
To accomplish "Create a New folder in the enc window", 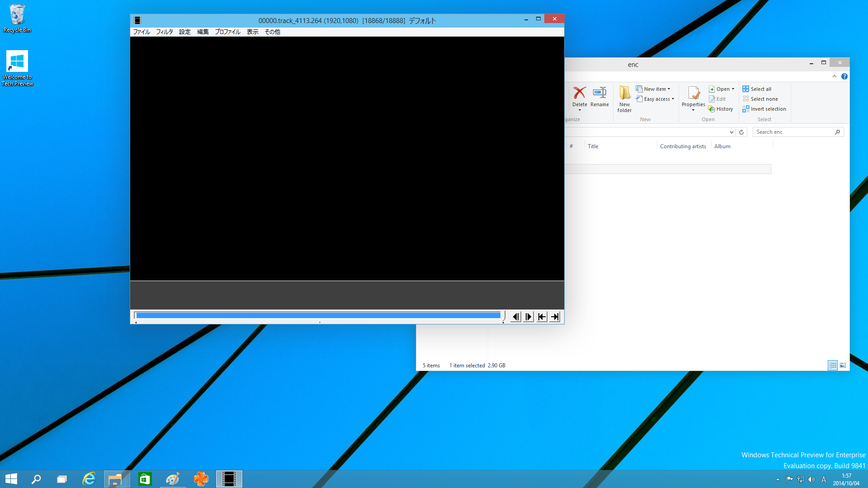I will pyautogui.click(x=624, y=99).
